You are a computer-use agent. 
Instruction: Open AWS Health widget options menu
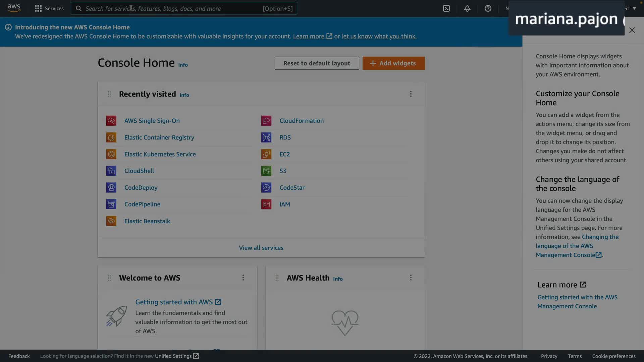[411, 278]
